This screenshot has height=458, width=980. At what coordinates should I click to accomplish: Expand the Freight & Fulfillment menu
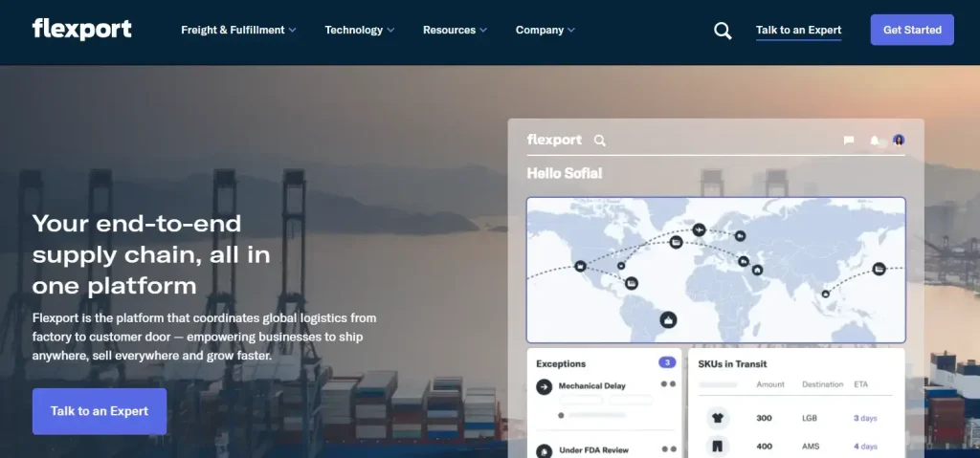[238, 30]
